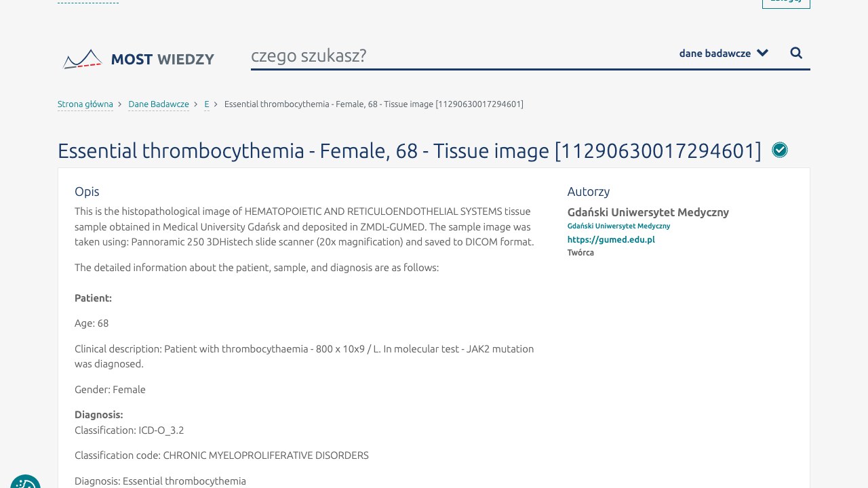Screen dimensions: 868x488
Task: Click the 'Diagnosis:' bold label
Action: point(99,415)
